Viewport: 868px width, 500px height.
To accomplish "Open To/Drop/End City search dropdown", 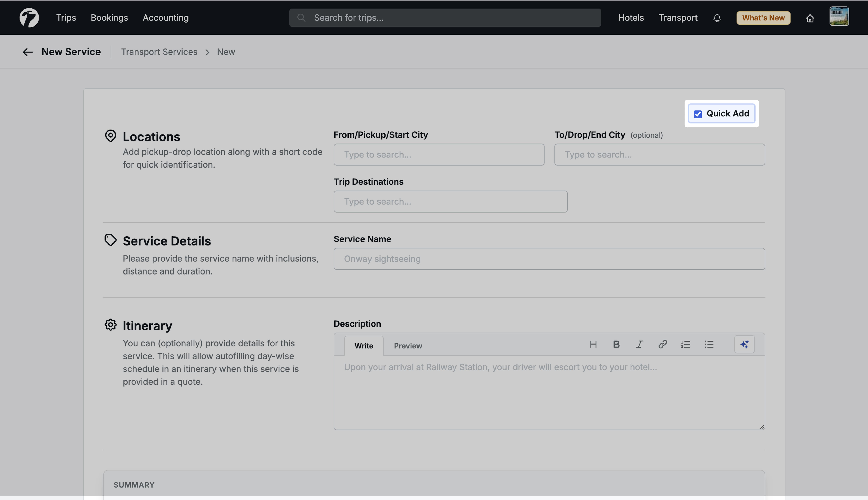I will [659, 155].
